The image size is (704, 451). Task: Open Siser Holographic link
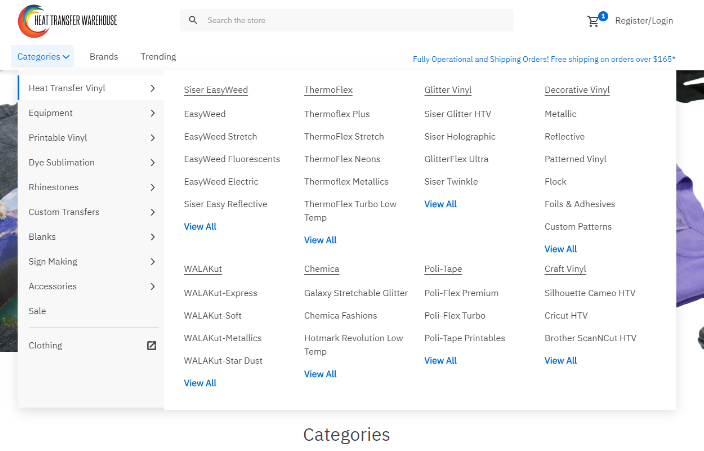[x=460, y=137]
